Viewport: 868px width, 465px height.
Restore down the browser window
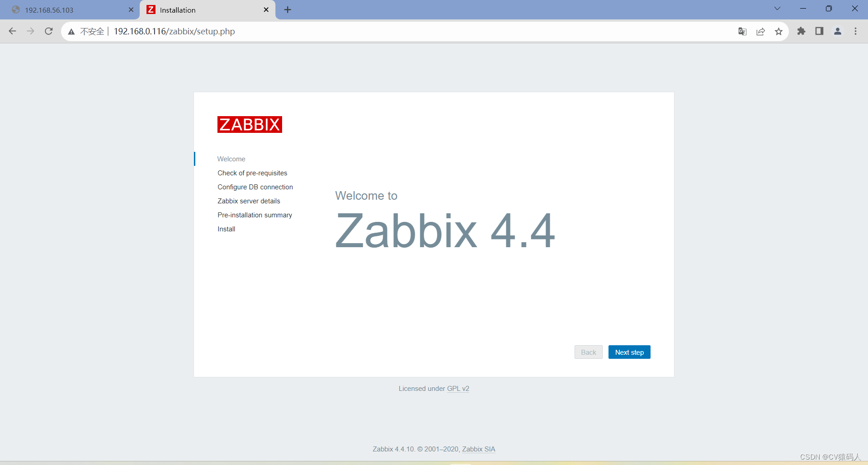(829, 9)
